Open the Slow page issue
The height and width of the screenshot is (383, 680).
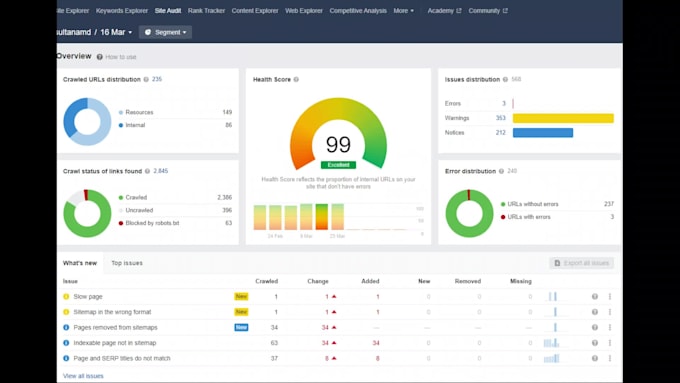click(x=88, y=297)
